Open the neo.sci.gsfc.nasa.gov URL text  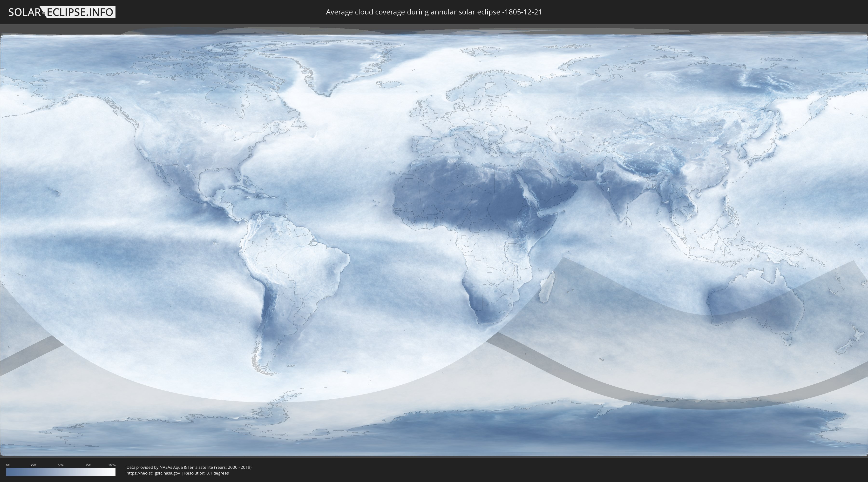(153, 473)
